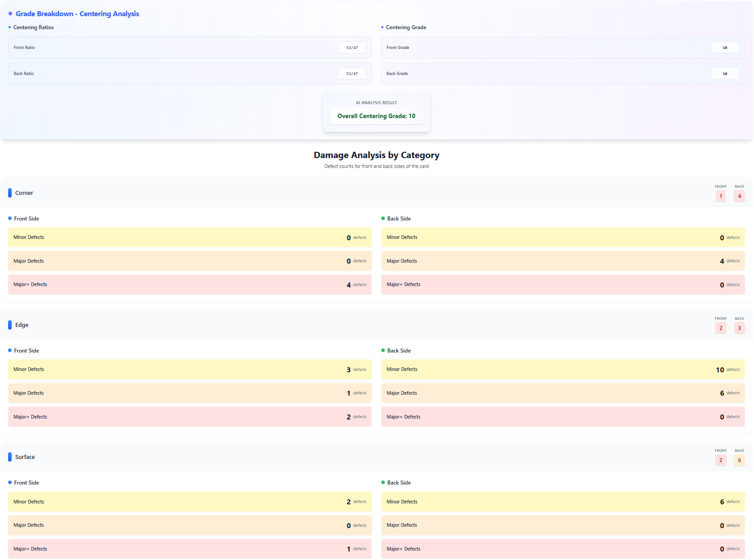Select the Back Ratio 53/47 field

tap(352, 74)
